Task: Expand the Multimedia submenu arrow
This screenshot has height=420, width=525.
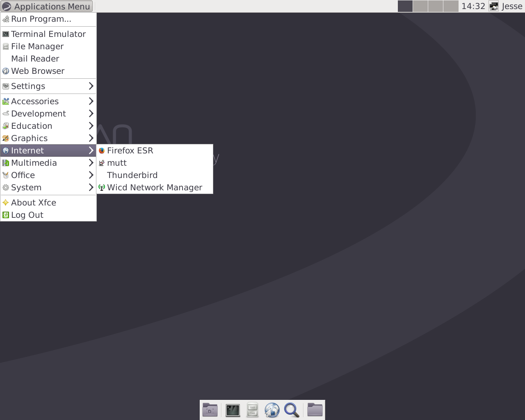Action: [91, 163]
